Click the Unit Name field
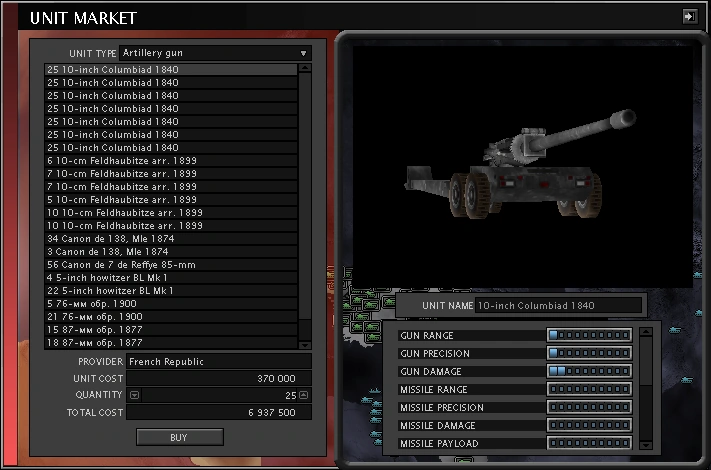Viewport: 711px width, 470px height. point(557,305)
